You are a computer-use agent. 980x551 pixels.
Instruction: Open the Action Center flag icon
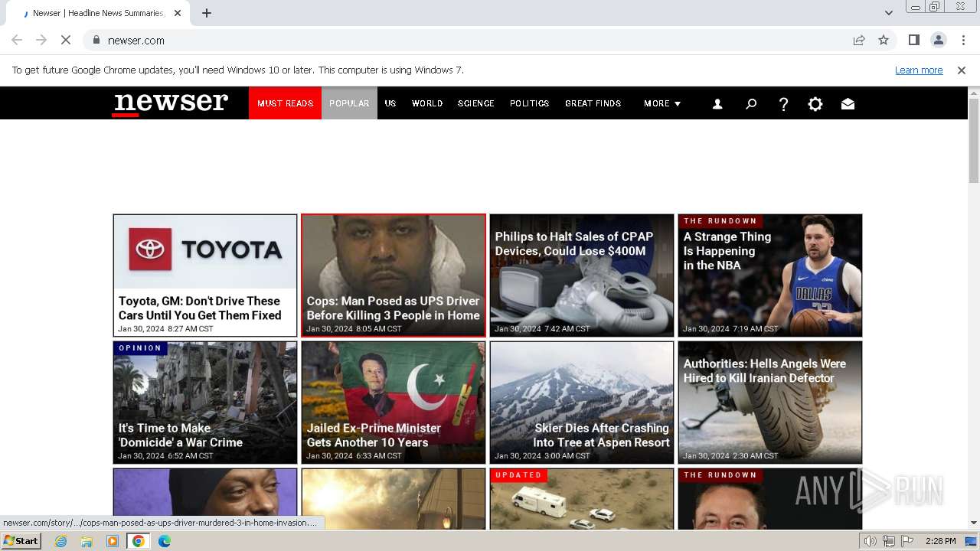tap(906, 541)
